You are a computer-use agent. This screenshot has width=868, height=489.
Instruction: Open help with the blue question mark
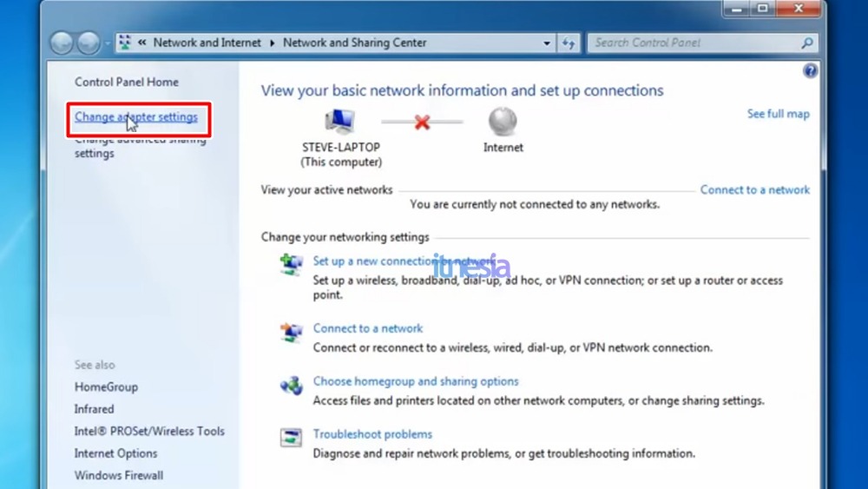[810, 71]
